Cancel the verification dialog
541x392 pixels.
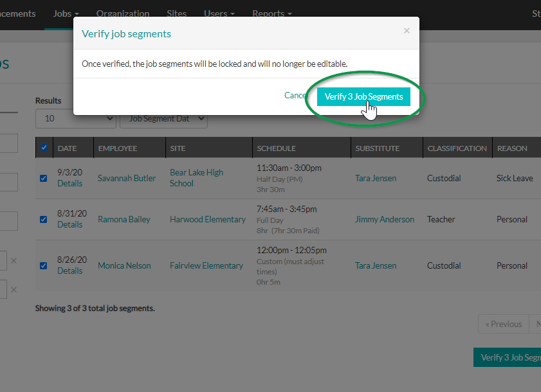[295, 95]
